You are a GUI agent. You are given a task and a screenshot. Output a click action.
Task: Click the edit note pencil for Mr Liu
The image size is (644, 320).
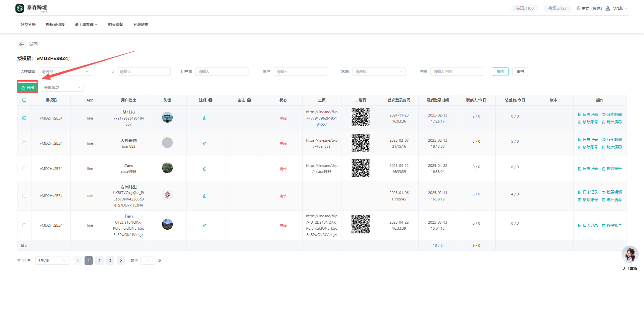point(204,118)
